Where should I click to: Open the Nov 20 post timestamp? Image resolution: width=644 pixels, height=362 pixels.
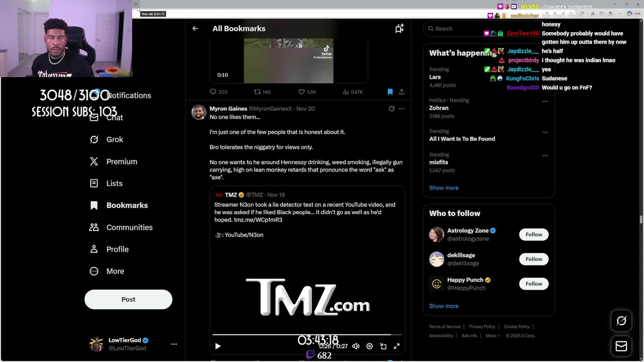pos(305,109)
